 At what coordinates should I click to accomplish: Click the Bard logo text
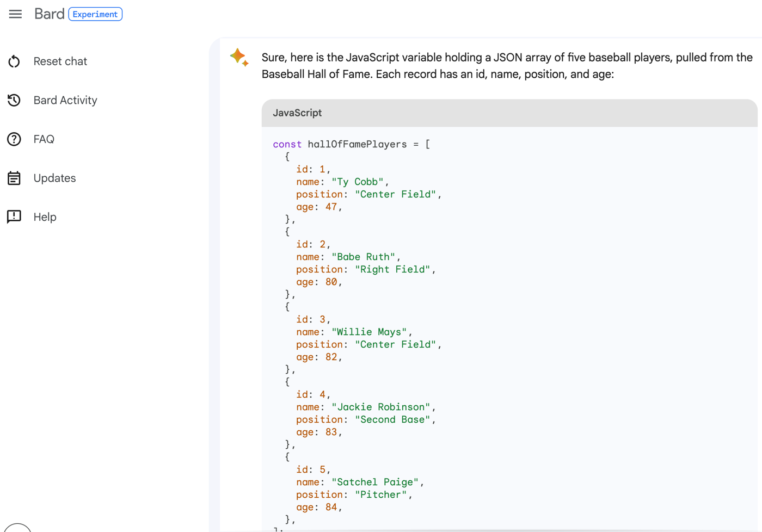(x=49, y=14)
